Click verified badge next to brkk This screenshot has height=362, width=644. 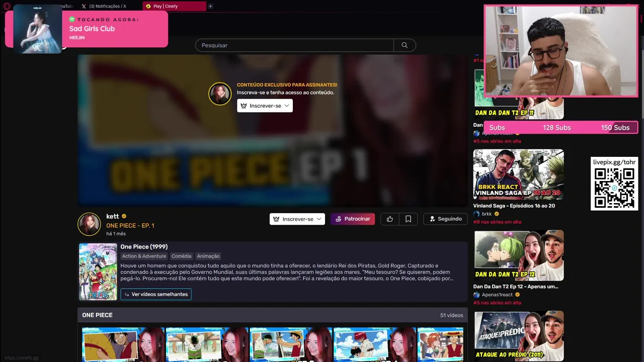tap(497, 214)
